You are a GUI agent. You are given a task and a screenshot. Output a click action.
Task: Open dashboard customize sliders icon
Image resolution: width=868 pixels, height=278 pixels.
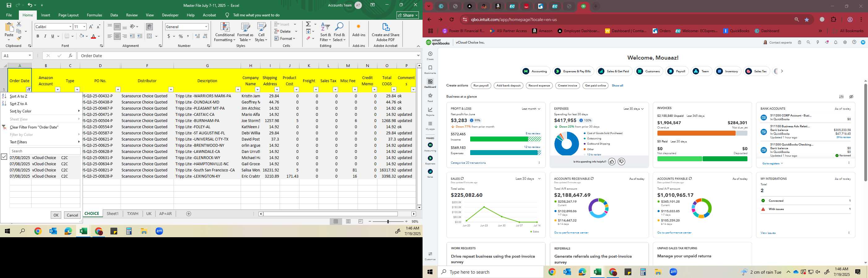click(x=841, y=97)
